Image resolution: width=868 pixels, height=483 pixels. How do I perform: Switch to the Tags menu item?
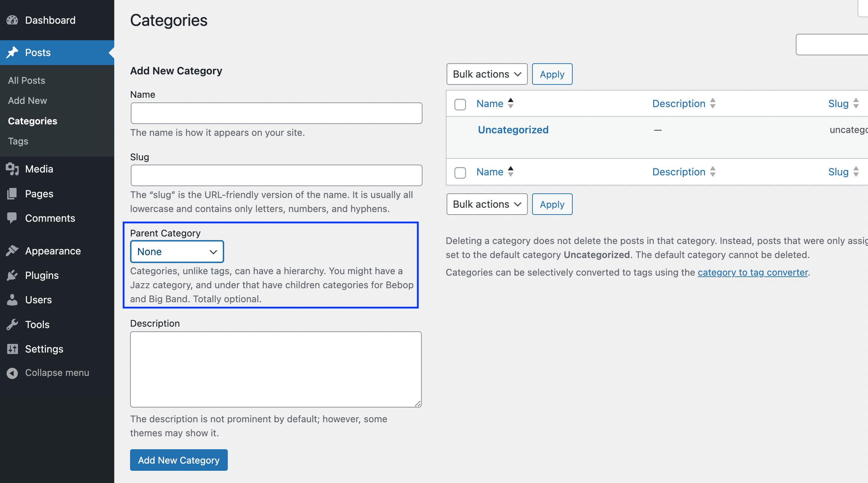coord(17,141)
